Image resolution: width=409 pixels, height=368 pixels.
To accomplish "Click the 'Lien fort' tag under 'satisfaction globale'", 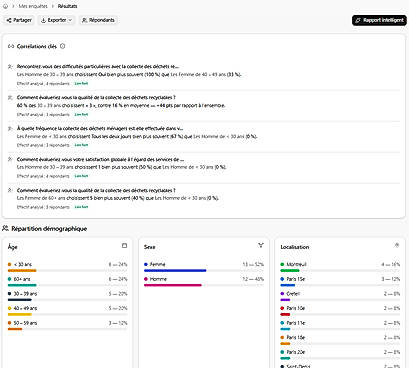I will click(x=81, y=176).
